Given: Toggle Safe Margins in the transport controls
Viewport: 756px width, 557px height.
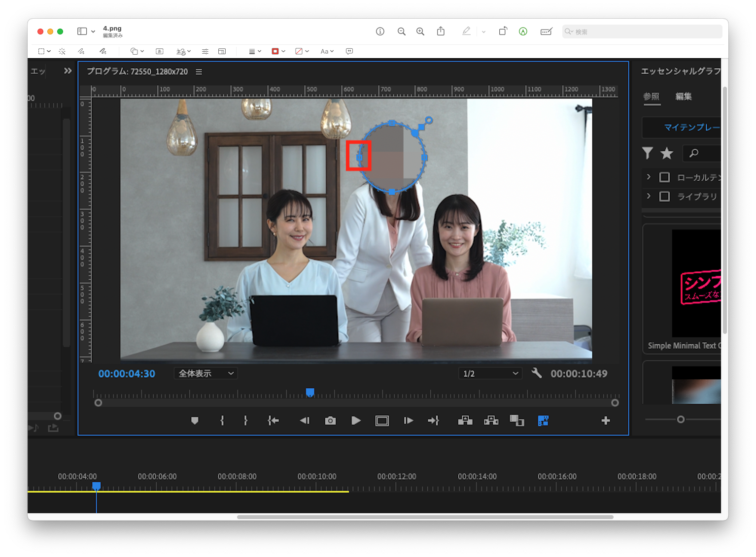Looking at the screenshot, I should tap(382, 421).
